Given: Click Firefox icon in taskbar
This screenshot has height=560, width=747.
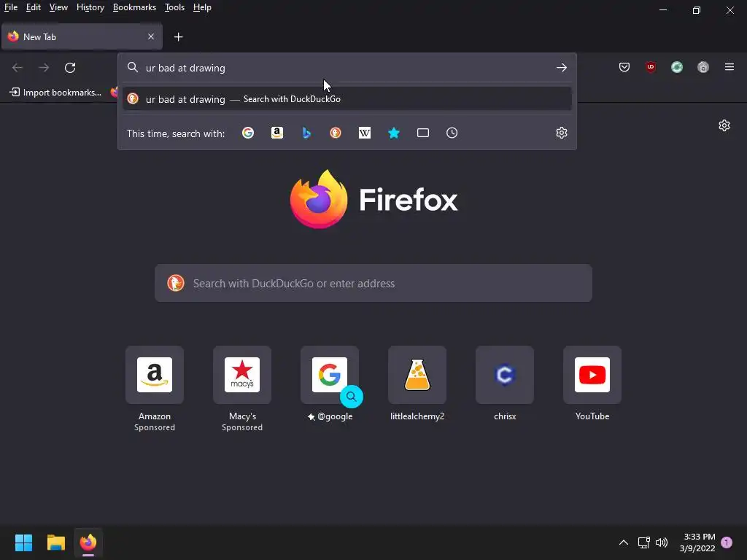Looking at the screenshot, I should pyautogui.click(x=88, y=542).
